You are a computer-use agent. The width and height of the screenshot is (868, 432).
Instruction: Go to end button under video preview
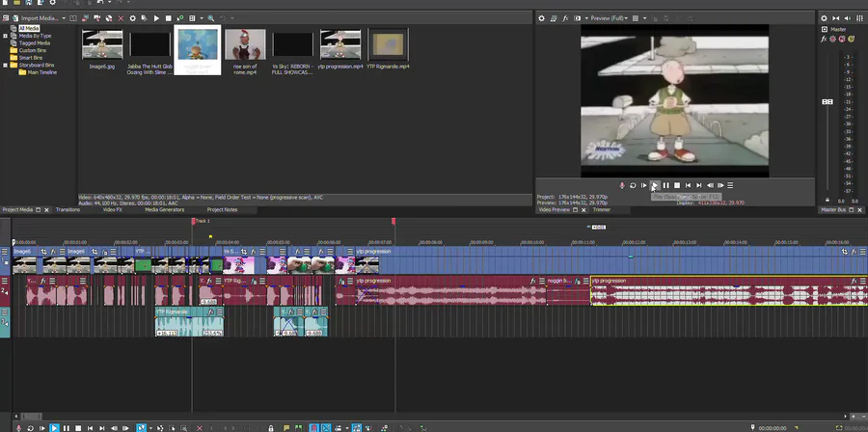pos(699,185)
